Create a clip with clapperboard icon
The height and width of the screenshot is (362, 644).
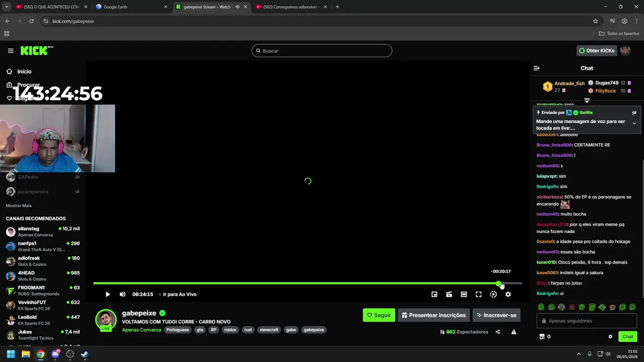pos(449,294)
